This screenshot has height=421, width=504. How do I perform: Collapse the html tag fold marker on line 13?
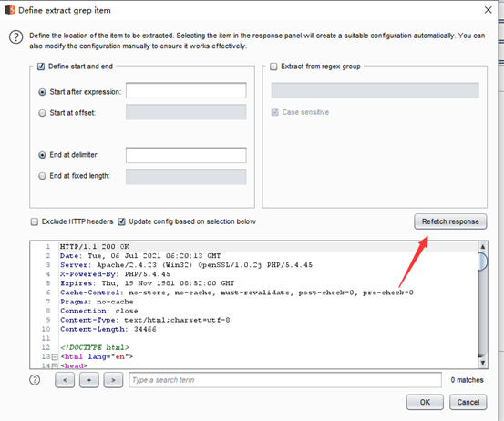pos(55,357)
